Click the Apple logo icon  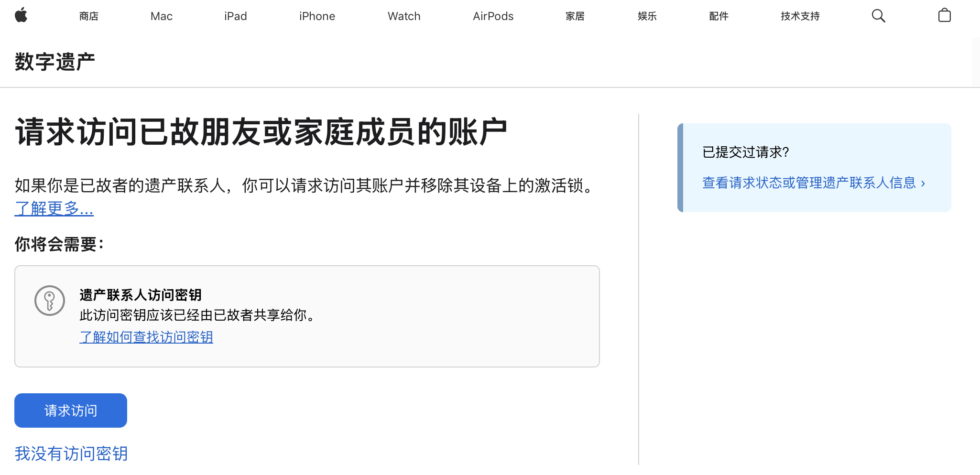click(x=21, y=16)
